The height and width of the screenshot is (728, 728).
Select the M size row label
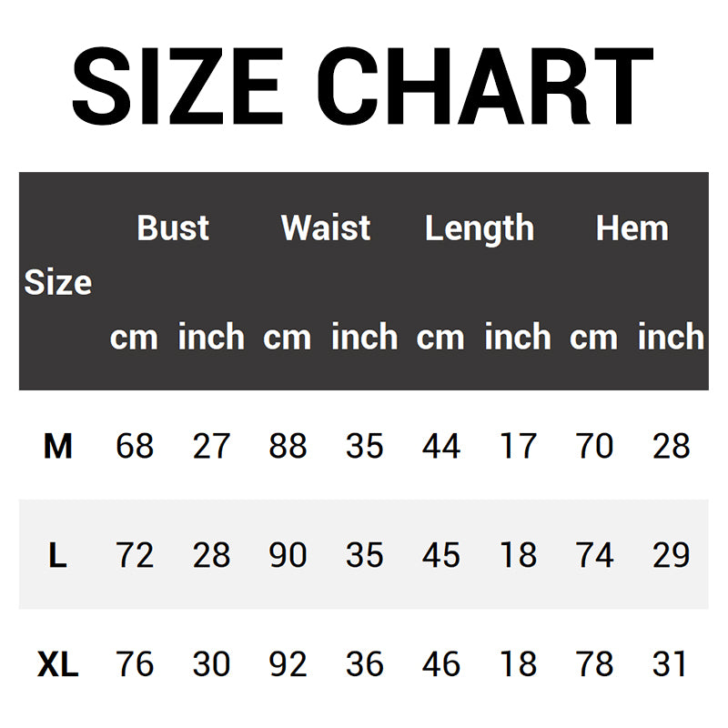point(57,446)
